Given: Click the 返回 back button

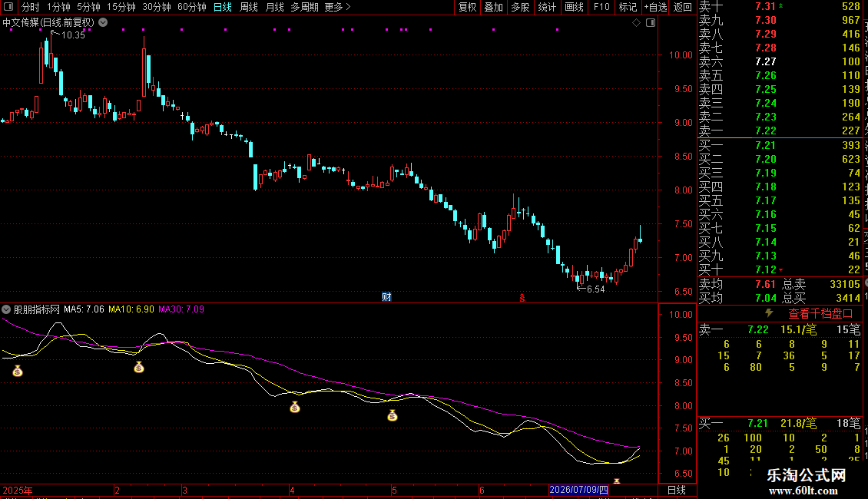Looking at the screenshot, I should tap(683, 7).
